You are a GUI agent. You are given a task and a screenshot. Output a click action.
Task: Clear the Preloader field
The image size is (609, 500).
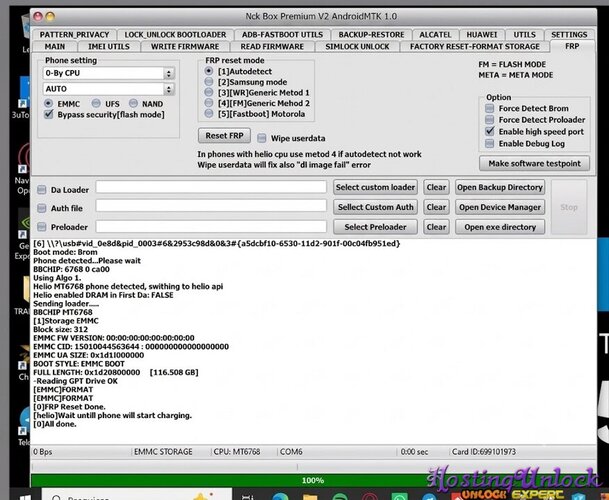click(x=436, y=227)
